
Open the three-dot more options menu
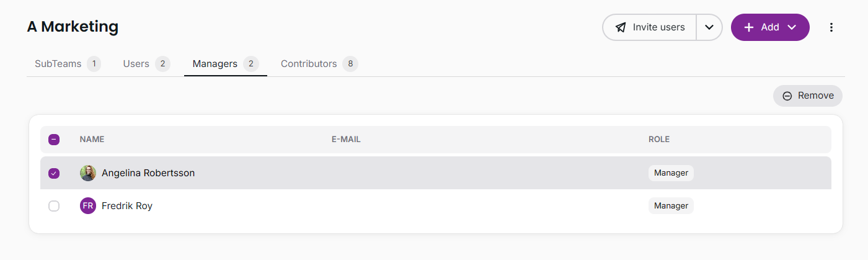(831, 27)
